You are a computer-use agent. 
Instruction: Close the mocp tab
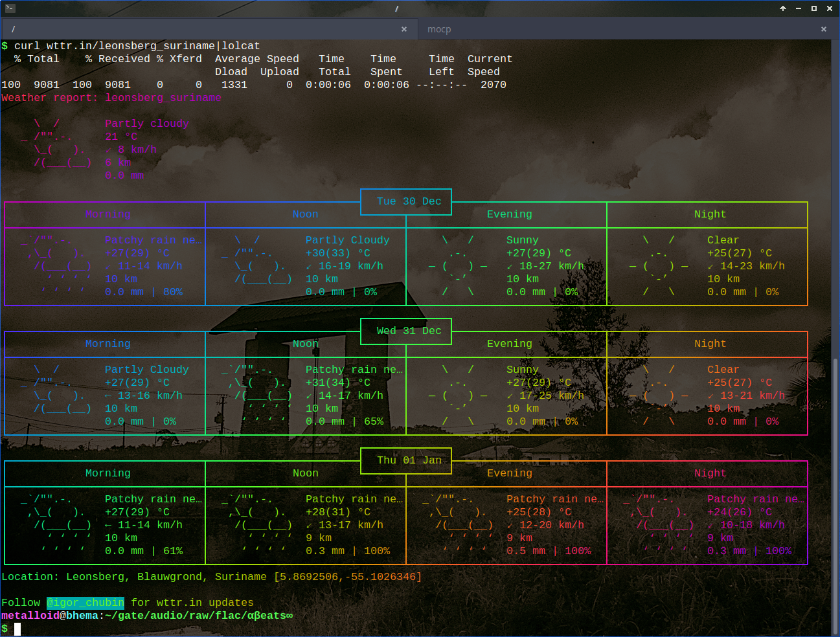tap(823, 29)
